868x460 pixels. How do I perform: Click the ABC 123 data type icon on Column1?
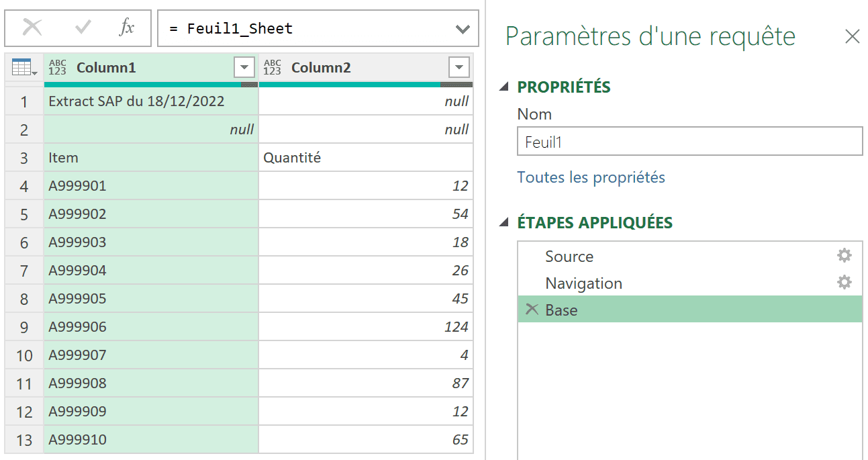pos(58,67)
